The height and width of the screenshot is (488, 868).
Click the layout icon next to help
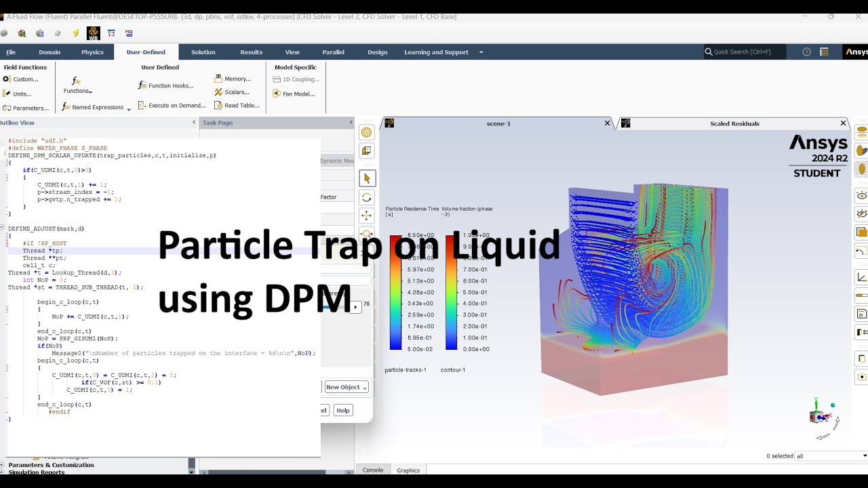824,52
